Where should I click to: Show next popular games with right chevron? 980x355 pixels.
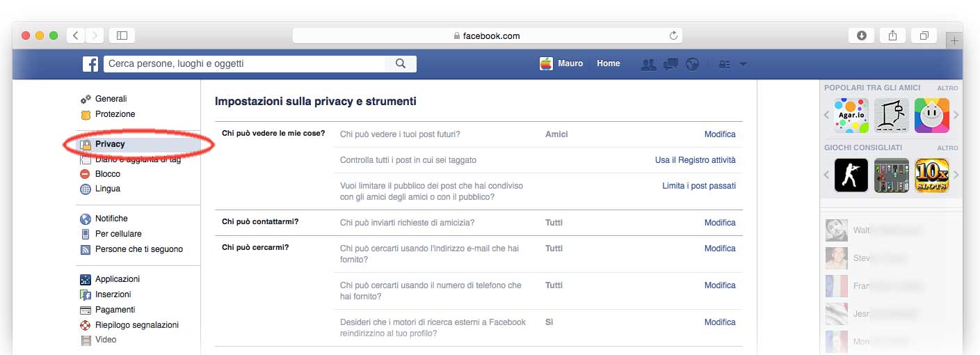(x=956, y=116)
